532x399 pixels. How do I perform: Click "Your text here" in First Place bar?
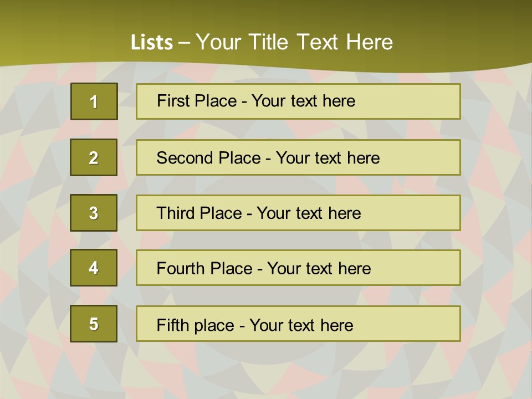303,101
